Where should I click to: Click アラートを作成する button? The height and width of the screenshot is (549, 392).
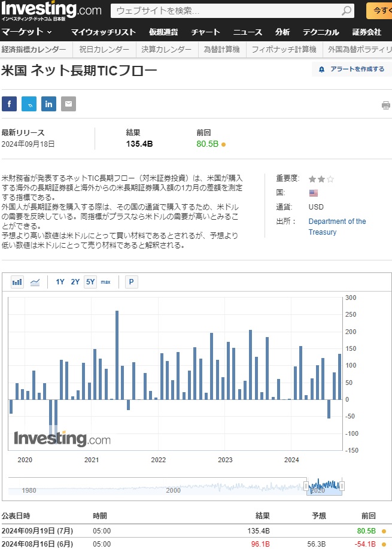[351, 69]
